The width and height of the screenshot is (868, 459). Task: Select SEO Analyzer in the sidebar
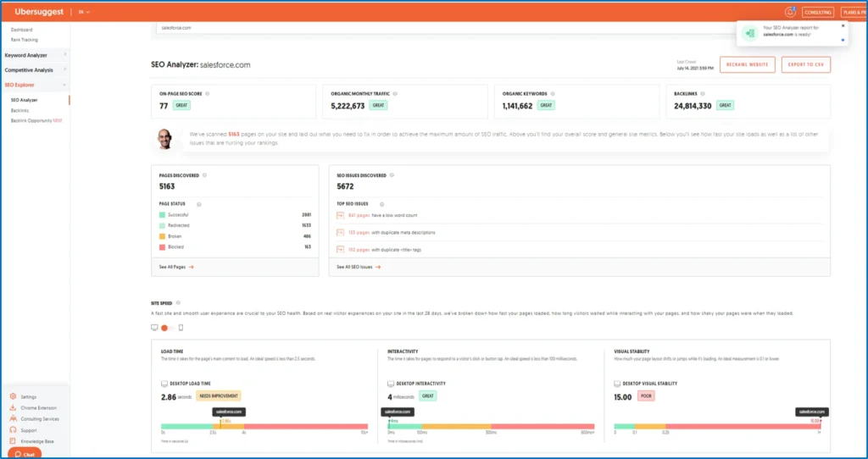(x=25, y=100)
